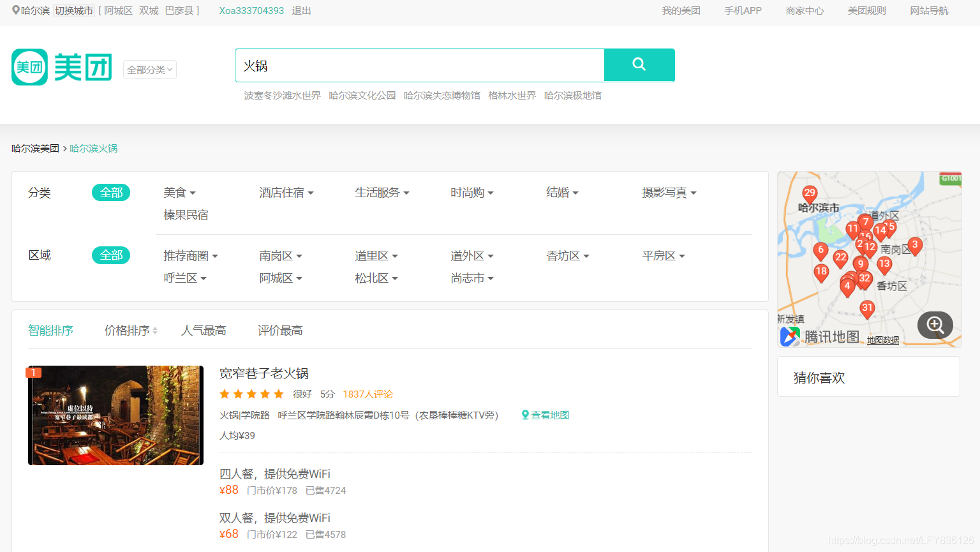Click the account name Xoa333704393

[251, 11]
